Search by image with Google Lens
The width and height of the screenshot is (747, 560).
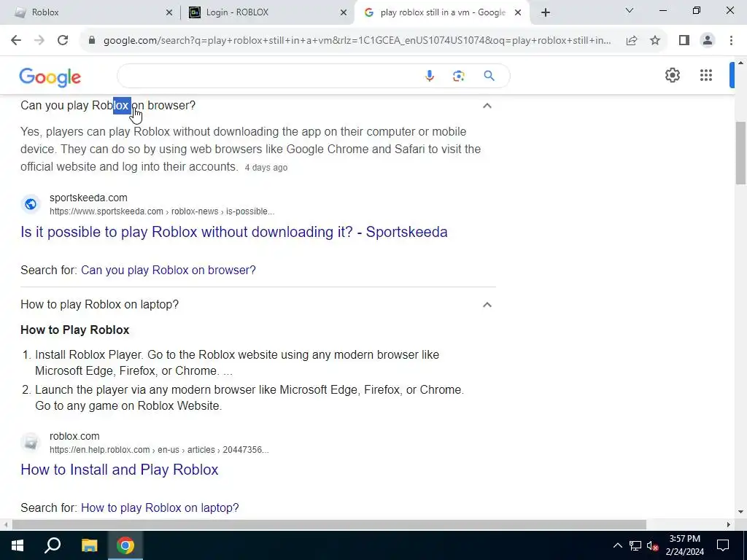click(458, 76)
